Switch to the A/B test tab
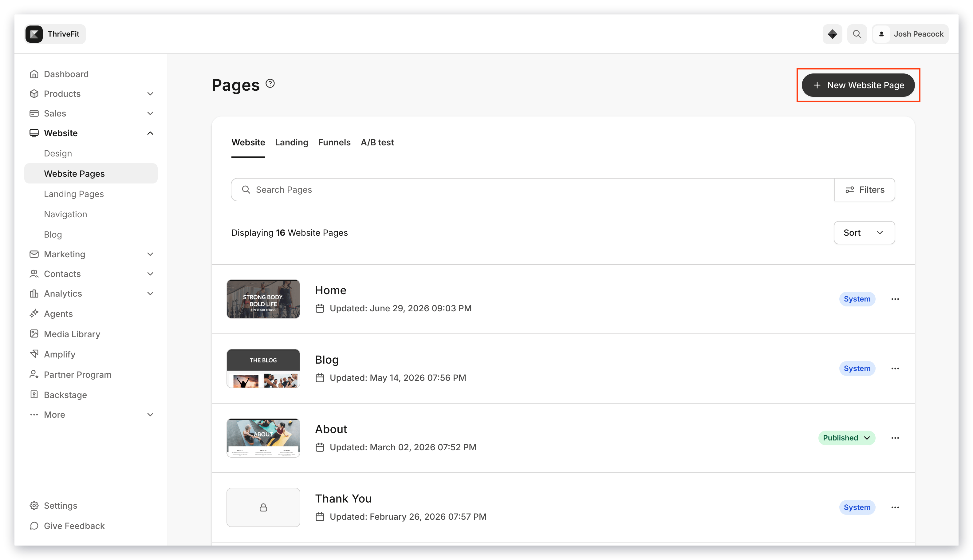Screen dimensions: 973x560 [377, 142]
